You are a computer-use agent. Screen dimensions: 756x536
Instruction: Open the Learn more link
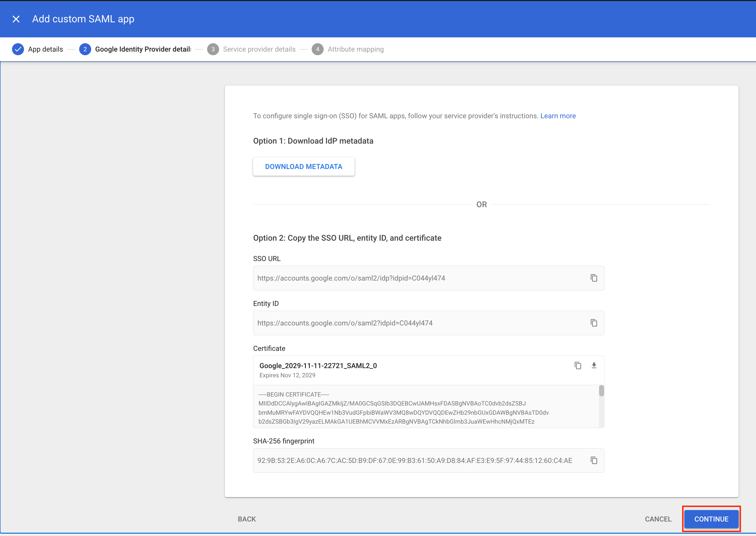[558, 116]
